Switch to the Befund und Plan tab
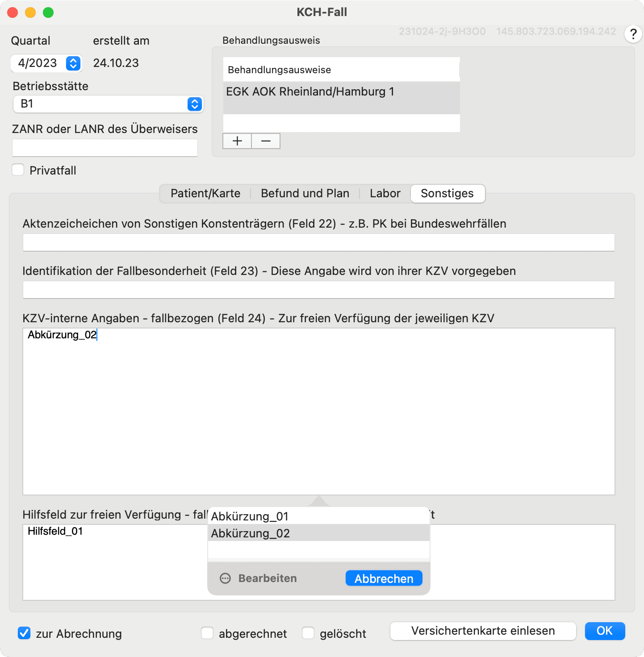 pyautogui.click(x=305, y=194)
